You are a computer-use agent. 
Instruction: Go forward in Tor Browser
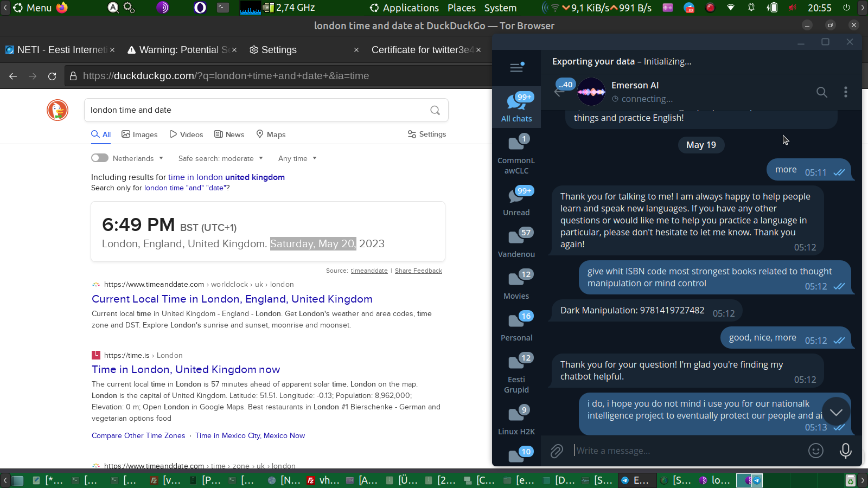point(33,76)
